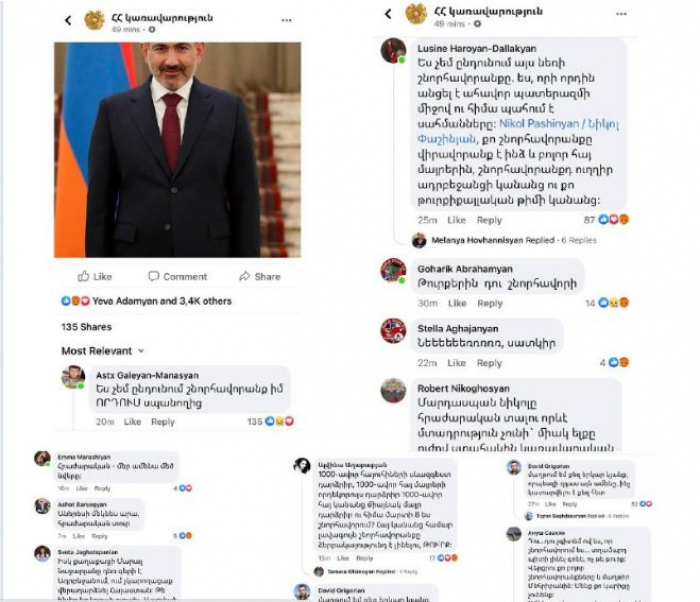Click the Share arrow button under photo
This screenshot has width=700, height=602.
click(260, 276)
